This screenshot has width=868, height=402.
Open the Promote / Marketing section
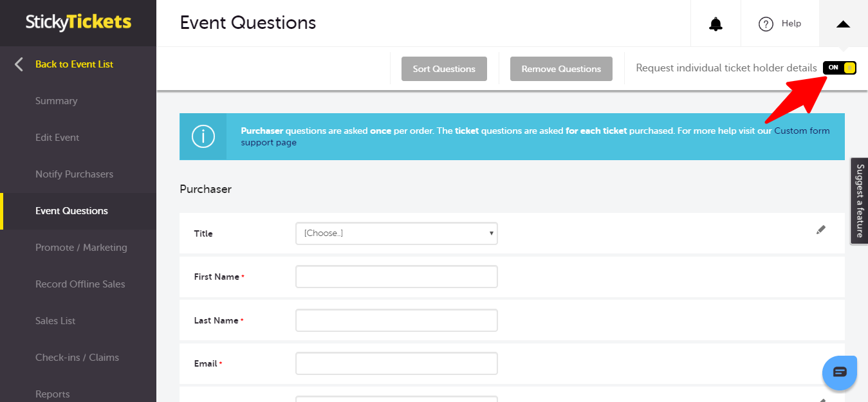pyautogui.click(x=81, y=247)
